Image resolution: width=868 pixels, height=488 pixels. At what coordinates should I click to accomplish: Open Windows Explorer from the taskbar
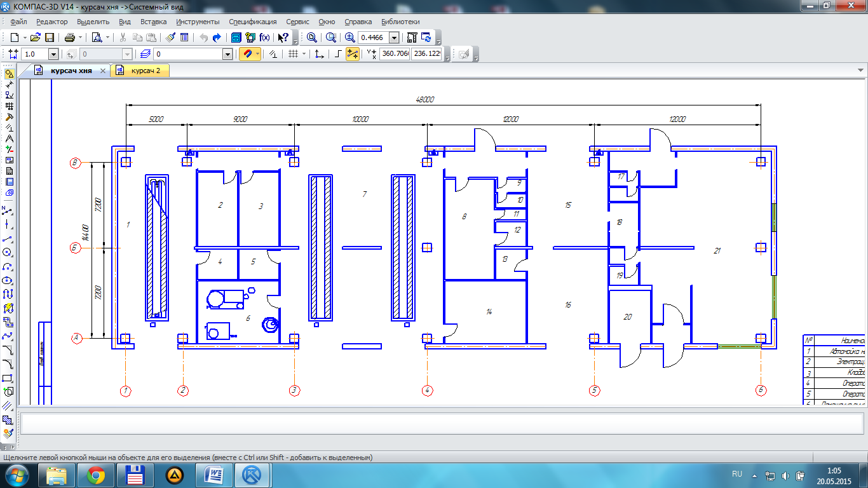point(57,475)
